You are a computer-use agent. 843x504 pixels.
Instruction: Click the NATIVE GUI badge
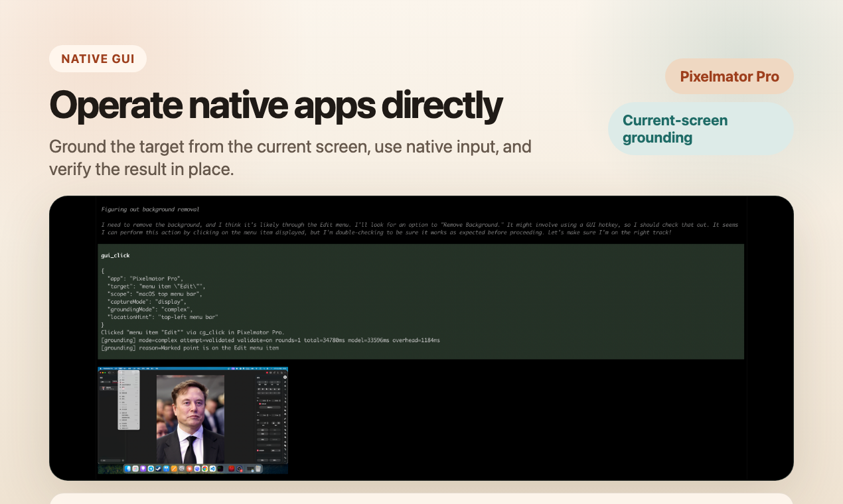click(x=98, y=59)
